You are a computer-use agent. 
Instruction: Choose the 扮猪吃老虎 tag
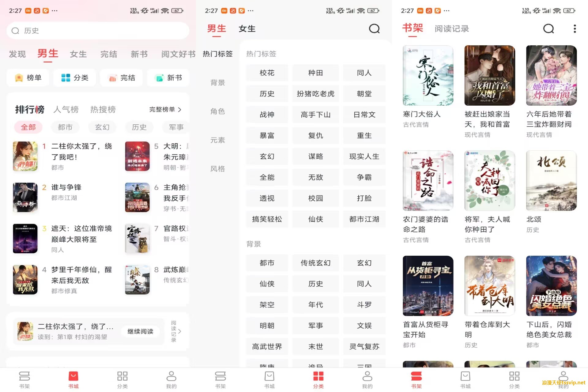coord(315,94)
